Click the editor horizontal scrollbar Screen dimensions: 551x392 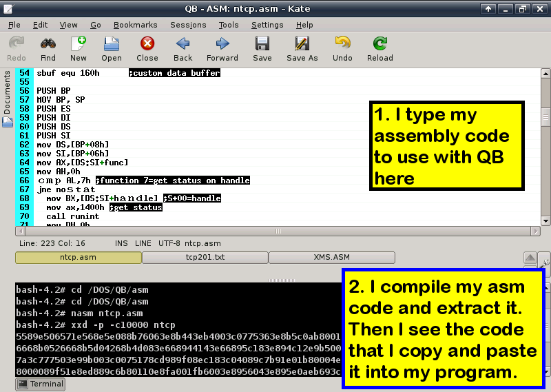278,231
